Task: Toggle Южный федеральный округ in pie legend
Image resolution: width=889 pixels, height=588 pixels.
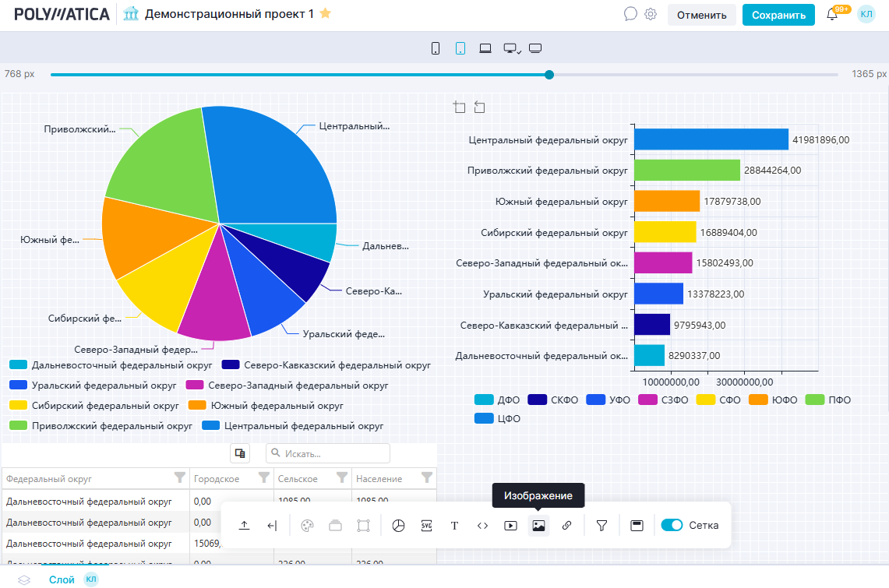Action: pyautogui.click(x=266, y=406)
